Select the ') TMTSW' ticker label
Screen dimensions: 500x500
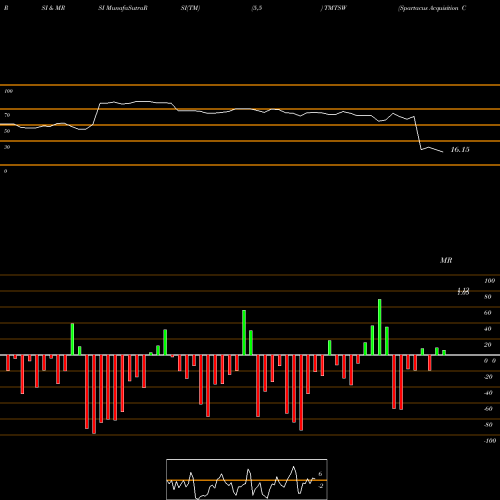[334, 8]
